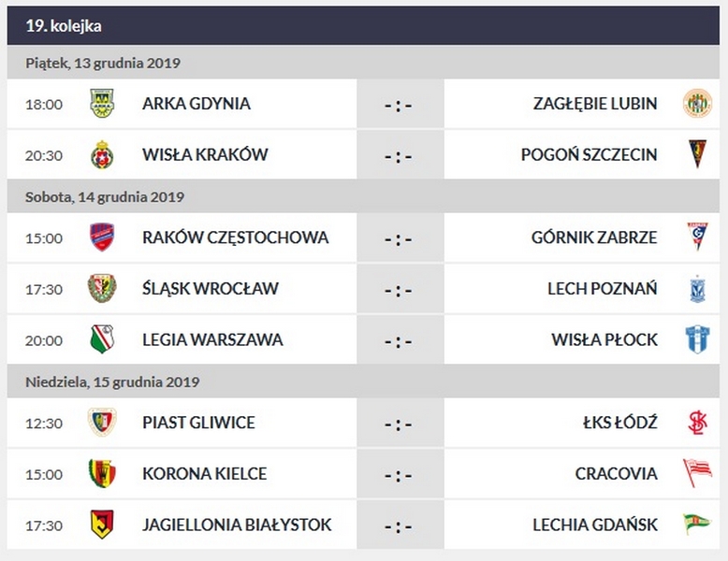Open the Piast Gliwice team link
Screen dimensions: 728x561
coord(198,423)
